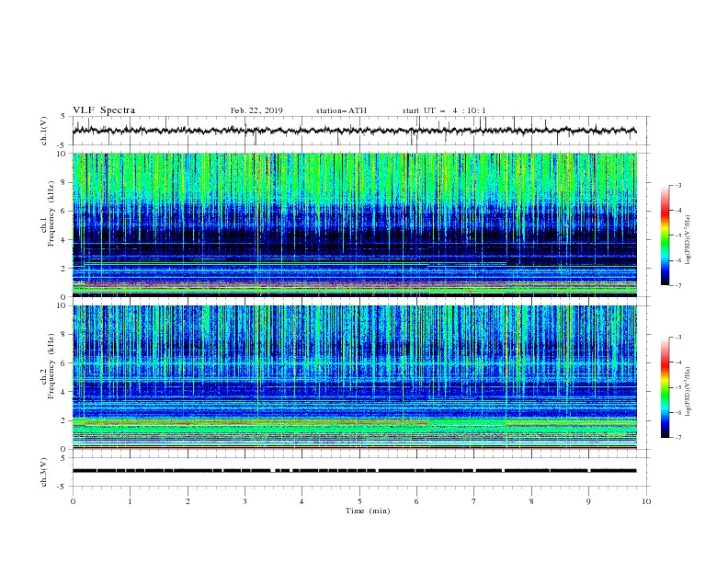Viewport: 728px width, 563px height.
Task: Click the ch.2 spectrogram color scale bar
Action: tap(665, 387)
